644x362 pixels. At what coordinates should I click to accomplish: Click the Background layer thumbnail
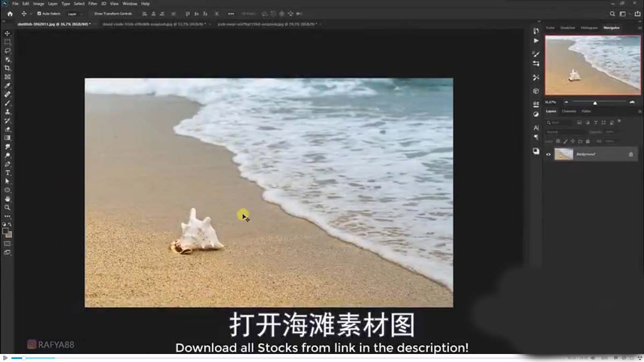[563, 154]
